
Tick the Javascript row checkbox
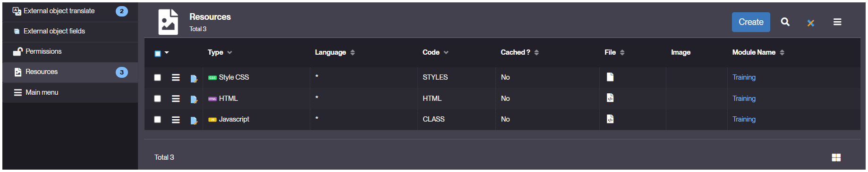point(158,120)
